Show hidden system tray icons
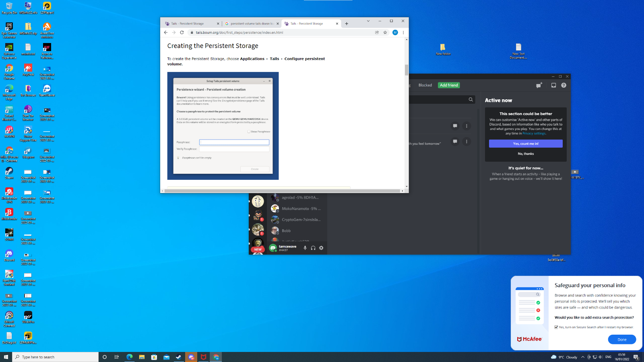 tap(582, 357)
